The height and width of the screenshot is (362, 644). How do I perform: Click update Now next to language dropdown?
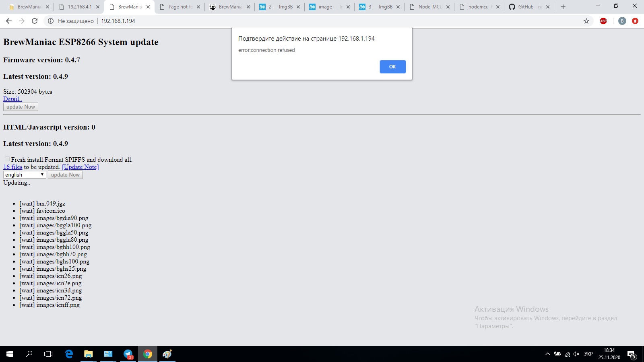65,175
